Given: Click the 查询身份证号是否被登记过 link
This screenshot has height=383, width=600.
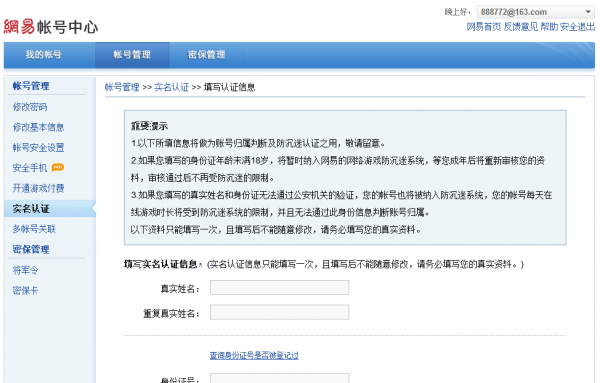Looking at the screenshot, I should click(254, 355).
